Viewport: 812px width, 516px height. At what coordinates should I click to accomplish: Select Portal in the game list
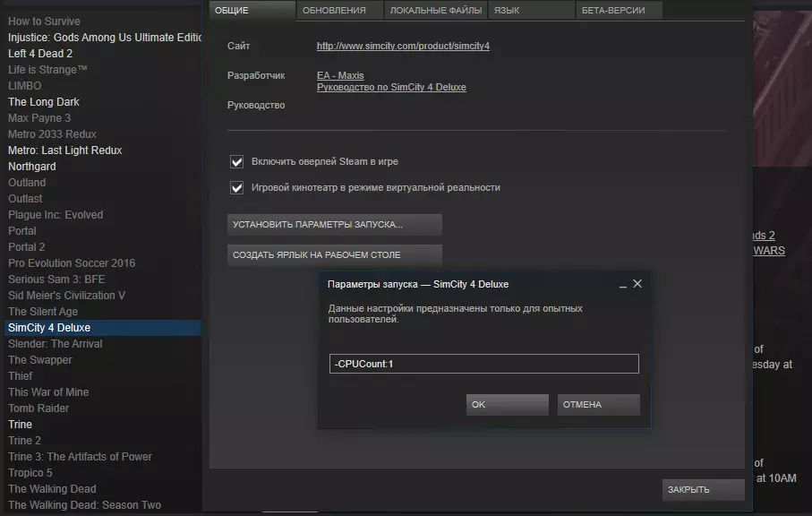tap(21, 230)
